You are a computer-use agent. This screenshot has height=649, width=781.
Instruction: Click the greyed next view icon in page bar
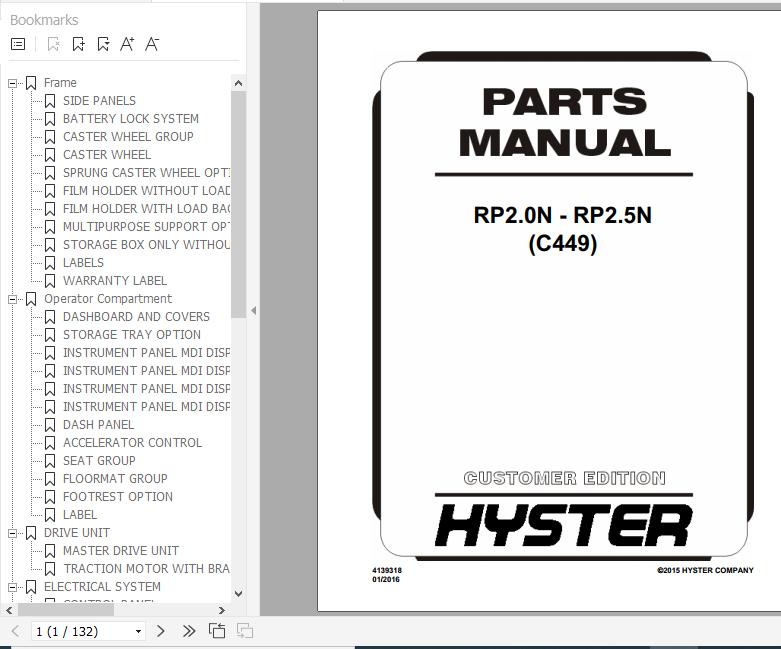pyautogui.click(x=245, y=631)
